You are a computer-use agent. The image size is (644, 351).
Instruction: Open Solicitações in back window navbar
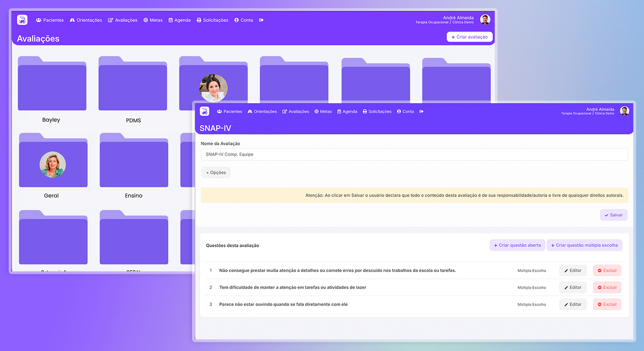pos(212,20)
